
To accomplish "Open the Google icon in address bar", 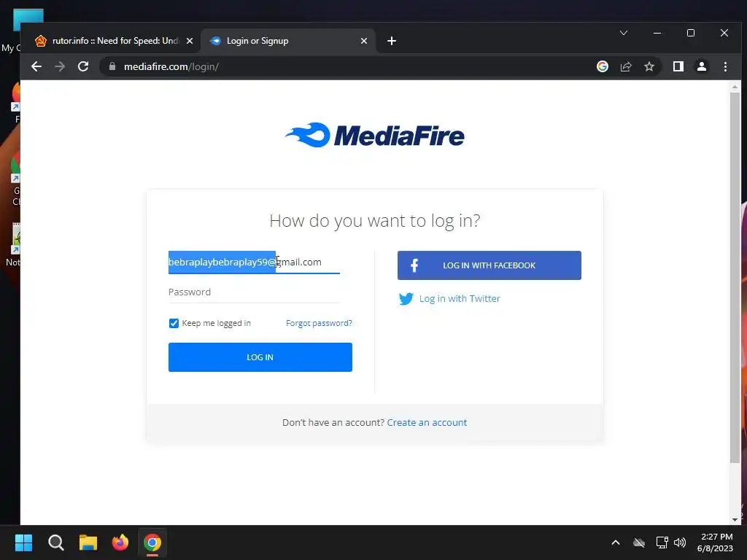I will [x=602, y=66].
